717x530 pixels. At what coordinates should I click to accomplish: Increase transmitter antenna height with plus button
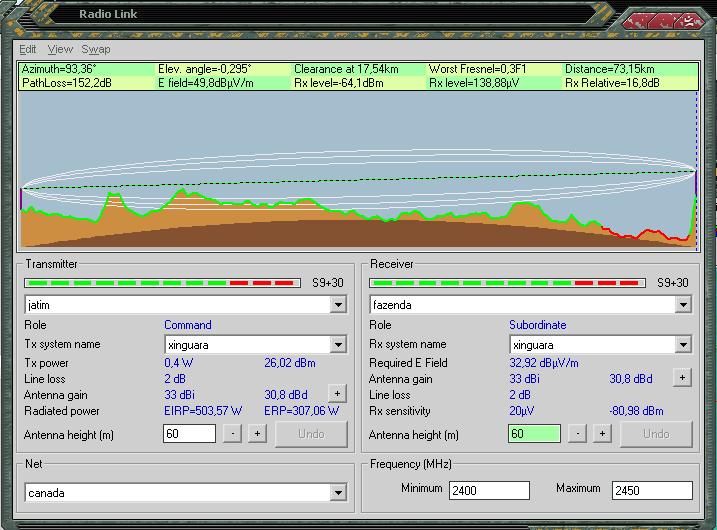[x=257, y=433]
